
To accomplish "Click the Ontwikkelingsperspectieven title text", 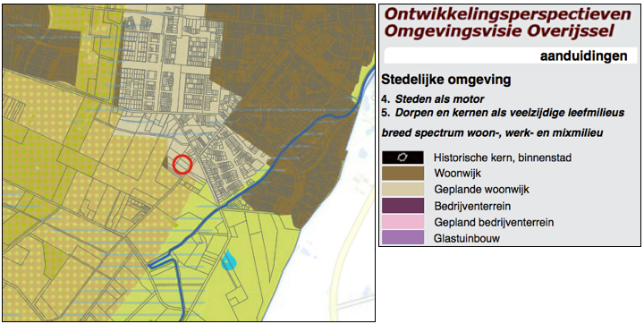I will coord(508,14).
